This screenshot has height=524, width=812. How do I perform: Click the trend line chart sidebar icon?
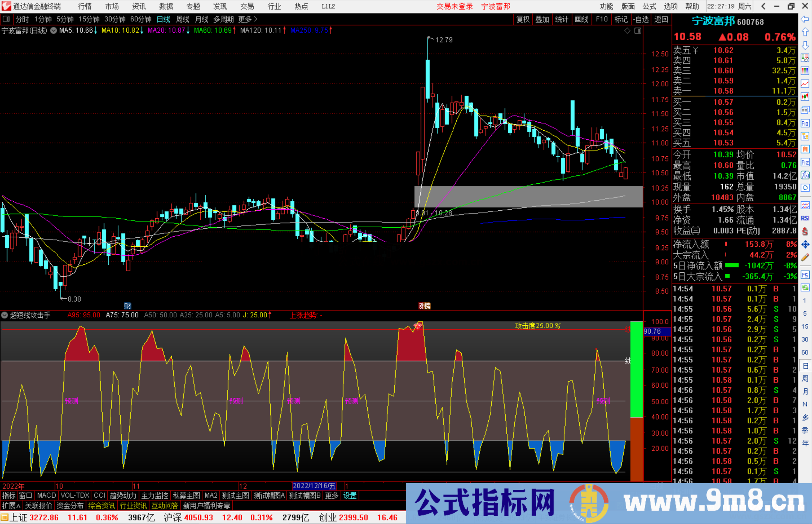805,83
